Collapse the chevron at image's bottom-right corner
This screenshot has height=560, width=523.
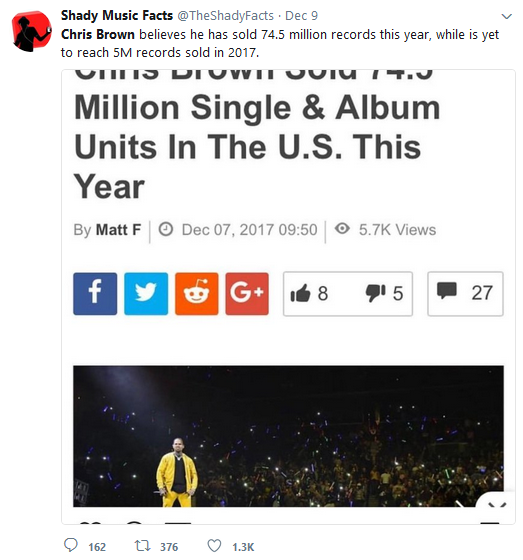click(497, 505)
